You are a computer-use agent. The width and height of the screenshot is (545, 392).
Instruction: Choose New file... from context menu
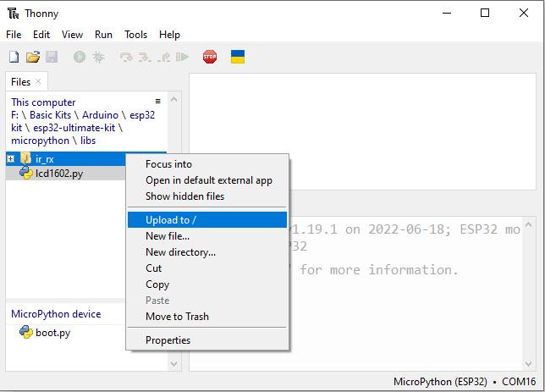point(207,236)
